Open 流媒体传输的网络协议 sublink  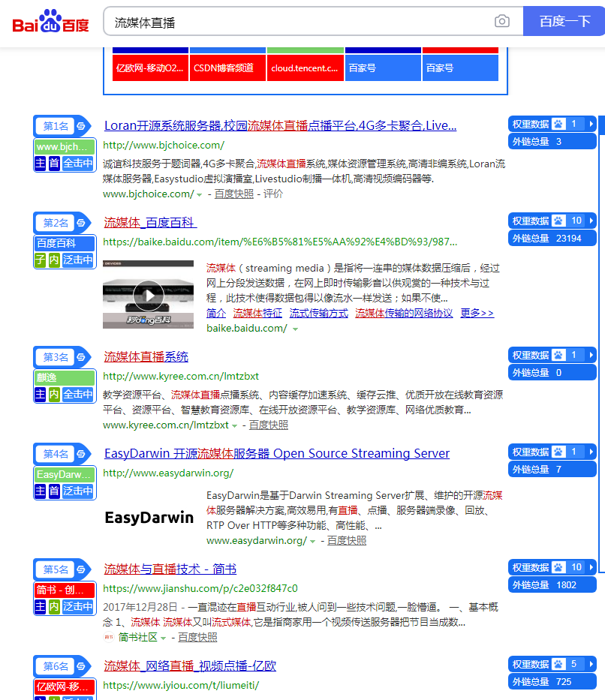pyautogui.click(x=404, y=314)
